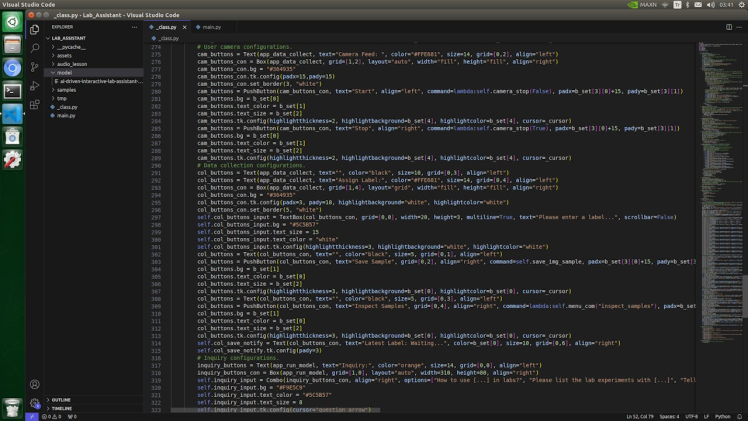Screen dimensions: 748x421
Task: Launch Terminal from the Ubuntu dock
Action: 12,91
